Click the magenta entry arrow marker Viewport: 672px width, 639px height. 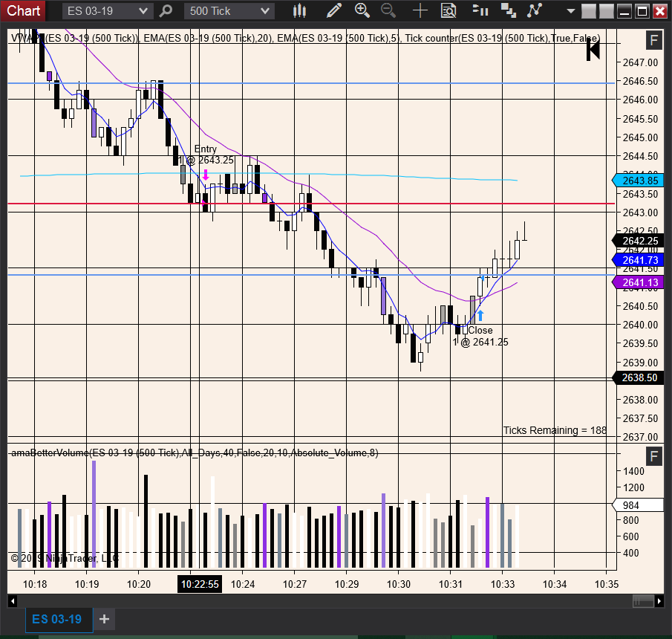(206, 175)
